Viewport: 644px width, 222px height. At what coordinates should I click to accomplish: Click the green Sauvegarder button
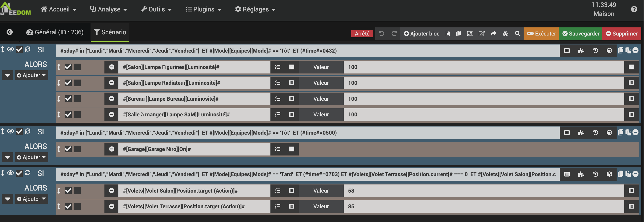tap(581, 33)
